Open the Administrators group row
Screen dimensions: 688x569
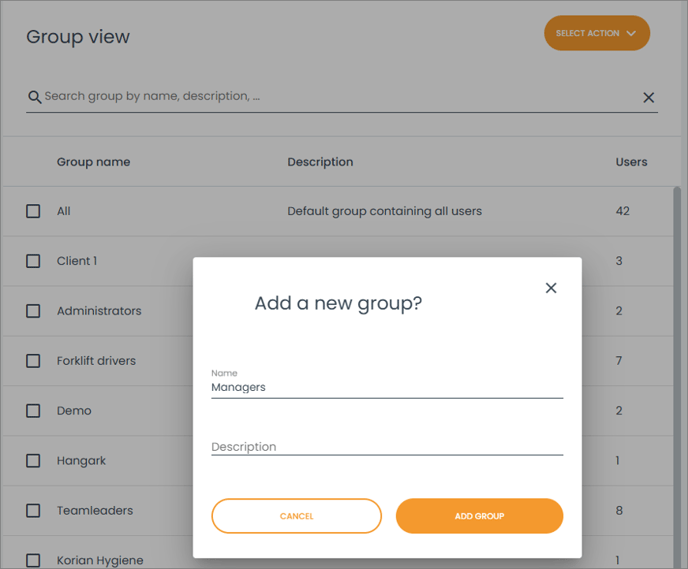99,311
